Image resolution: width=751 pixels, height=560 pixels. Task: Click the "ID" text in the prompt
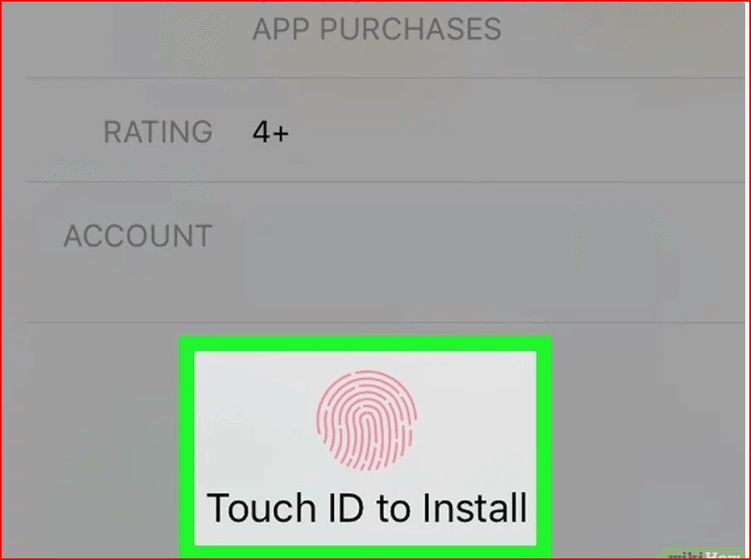click(346, 508)
